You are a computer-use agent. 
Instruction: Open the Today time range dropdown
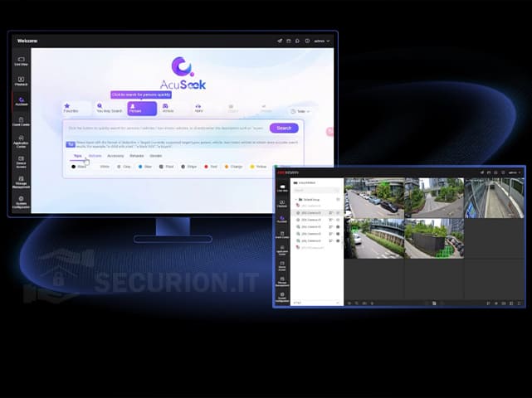click(x=300, y=111)
